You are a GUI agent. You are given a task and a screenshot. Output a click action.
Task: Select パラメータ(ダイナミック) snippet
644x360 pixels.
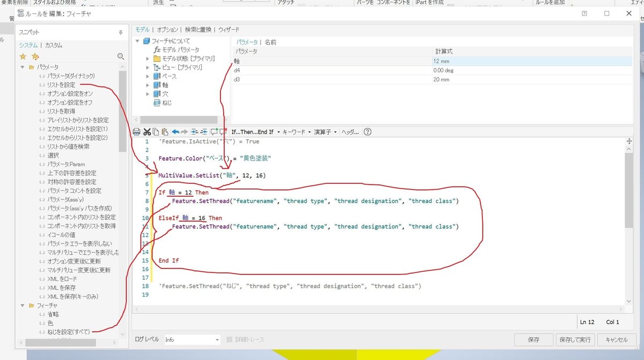point(71,76)
